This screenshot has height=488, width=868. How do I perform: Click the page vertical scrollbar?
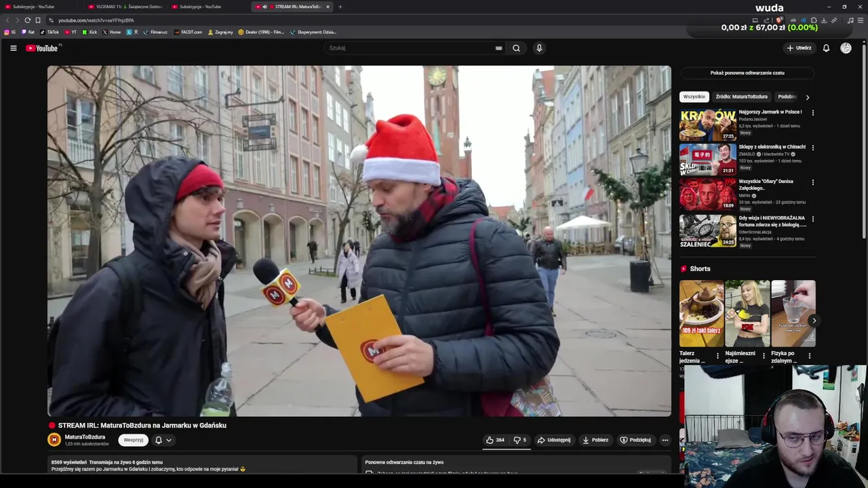click(865, 142)
